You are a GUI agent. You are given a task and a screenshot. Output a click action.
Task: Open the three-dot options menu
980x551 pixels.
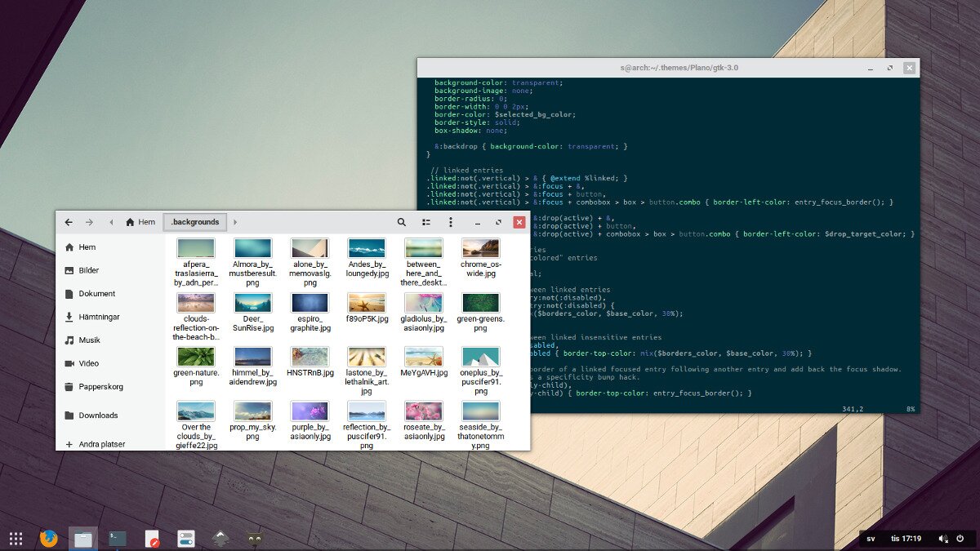pyautogui.click(x=450, y=222)
